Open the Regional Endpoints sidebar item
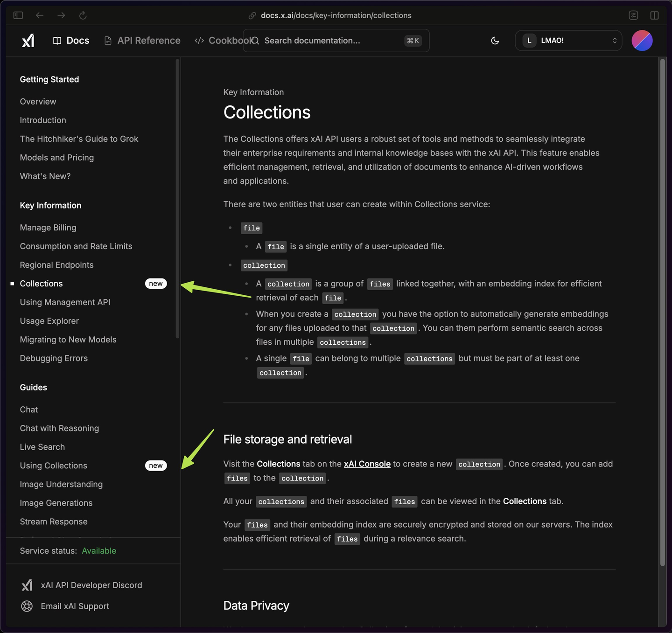 pyautogui.click(x=56, y=265)
